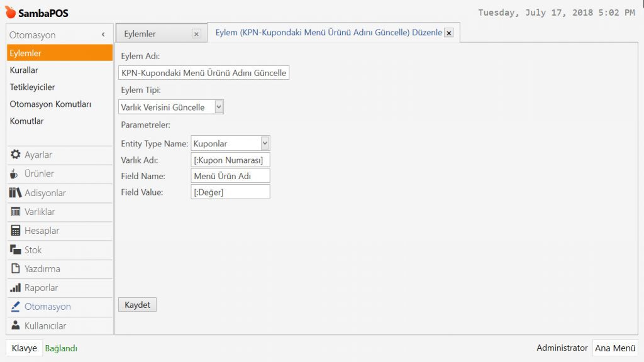Viewport: 644px width, 362px height.
Task: Click the user icon for Kullanıcılar
Action: coord(16,326)
